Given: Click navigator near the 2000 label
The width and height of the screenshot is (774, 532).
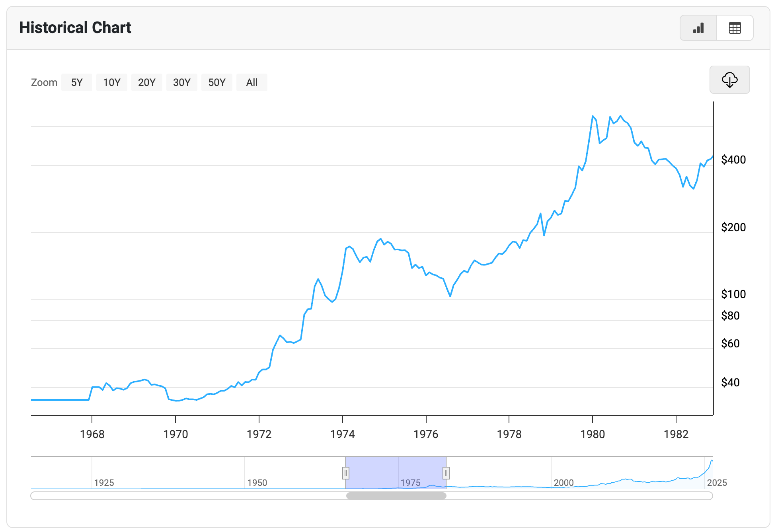Looking at the screenshot, I should click(563, 482).
